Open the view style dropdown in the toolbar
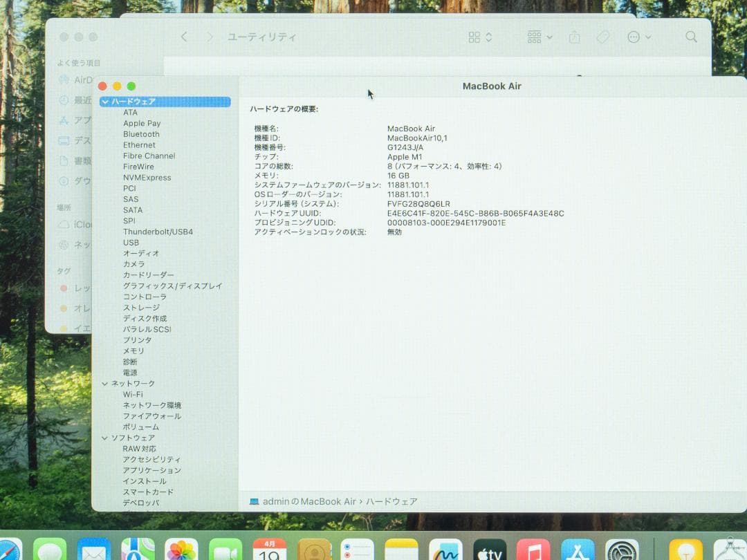Image resolution: width=747 pixels, height=560 pixels. point(479,37)
